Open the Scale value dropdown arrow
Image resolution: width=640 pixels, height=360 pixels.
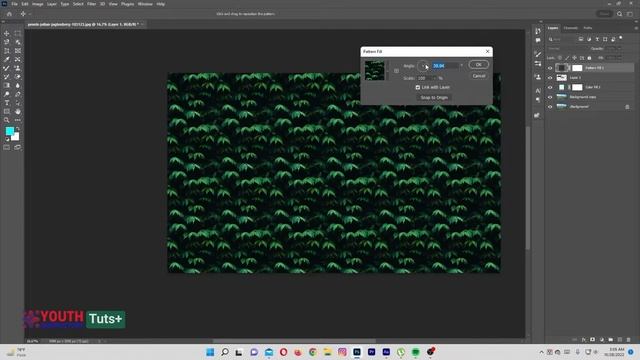point(435,78)
